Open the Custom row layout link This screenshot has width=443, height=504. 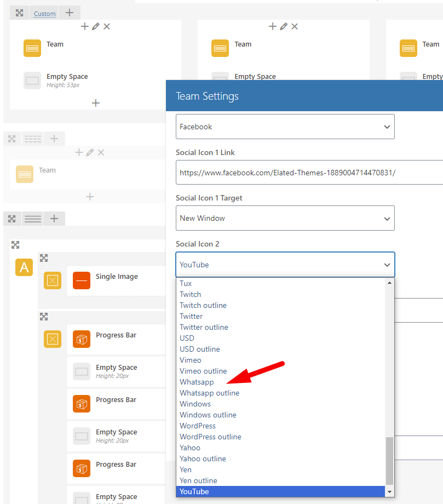[x=45, y=14]
